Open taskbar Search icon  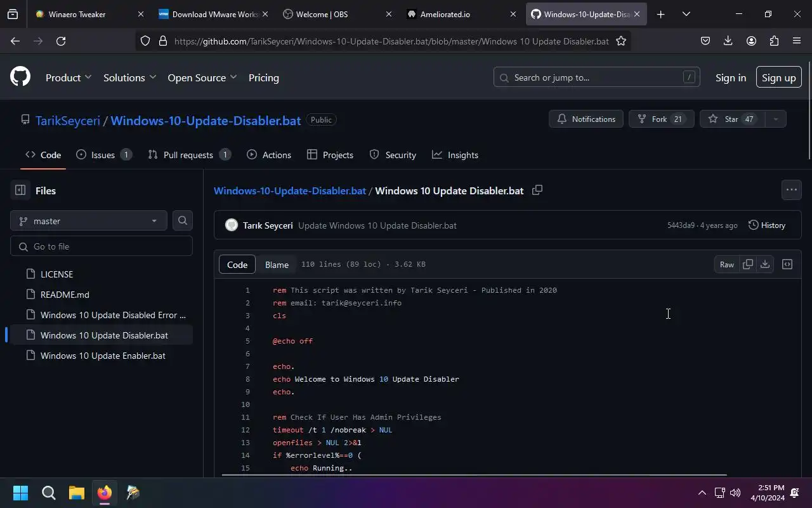(48, 493)
